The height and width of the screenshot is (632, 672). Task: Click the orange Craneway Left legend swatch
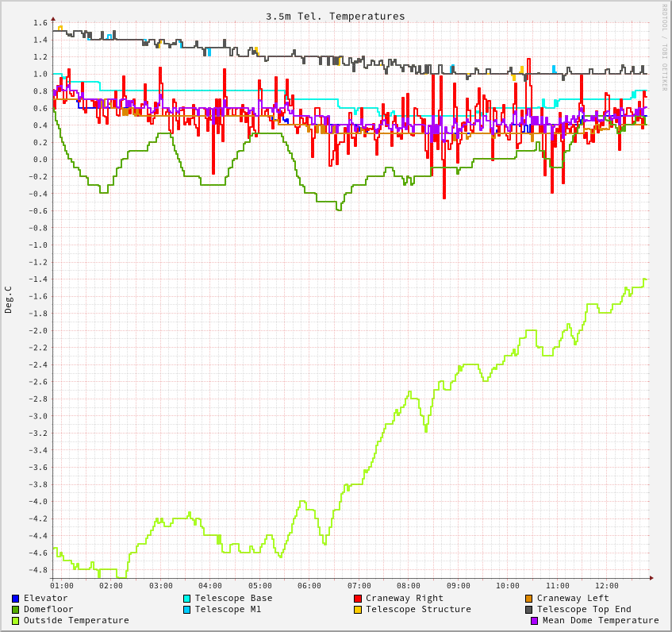tap(529, 599)
